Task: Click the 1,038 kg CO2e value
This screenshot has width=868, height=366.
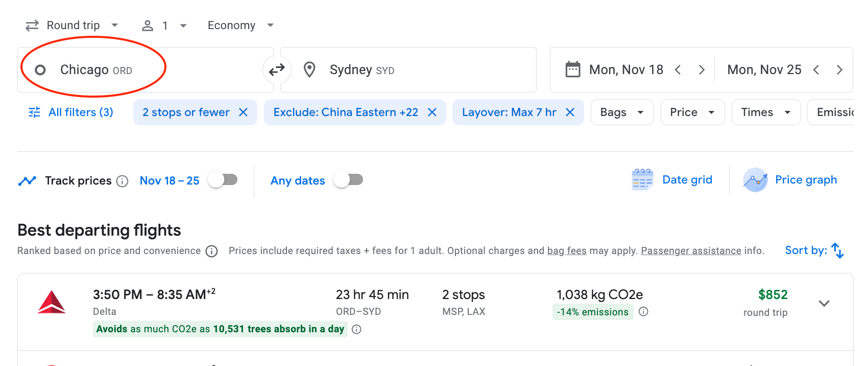Action: [599, 295]
